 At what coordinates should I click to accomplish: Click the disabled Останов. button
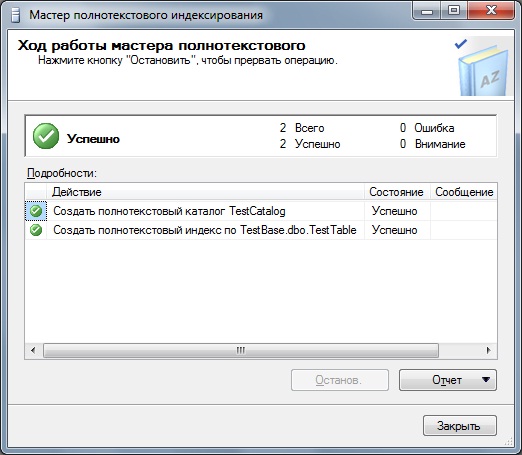tap(340, 380)
